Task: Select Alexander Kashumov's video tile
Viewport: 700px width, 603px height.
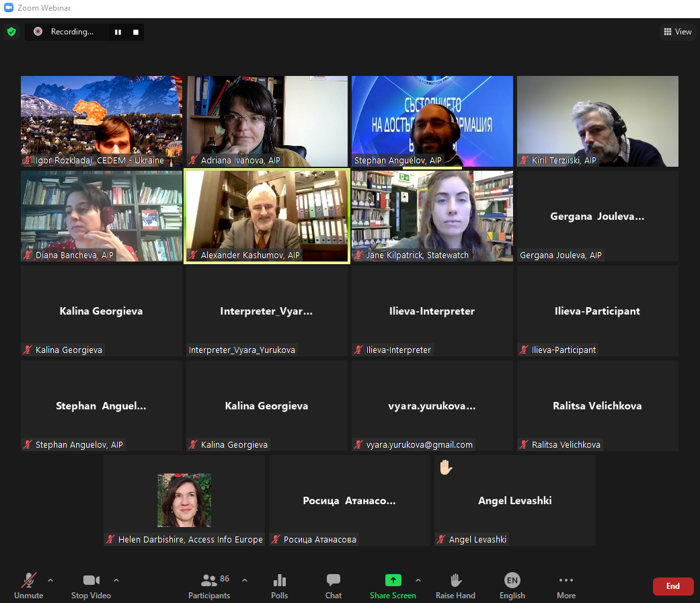Action: 267,216
